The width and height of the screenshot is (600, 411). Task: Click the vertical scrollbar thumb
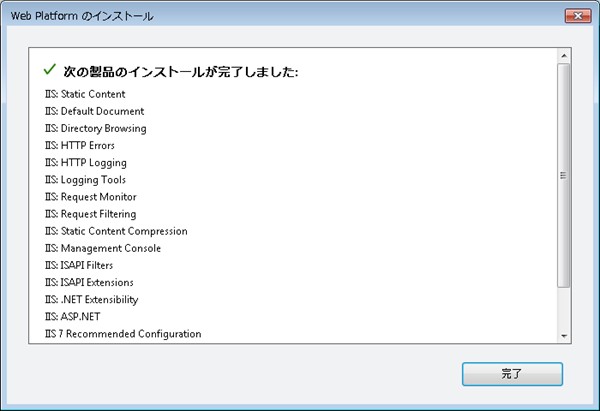point(563,175)
